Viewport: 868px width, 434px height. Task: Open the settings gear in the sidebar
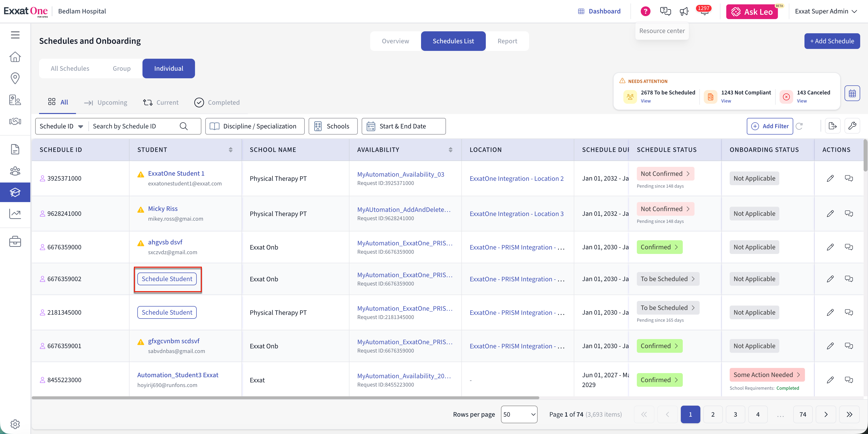click(15, 424)
